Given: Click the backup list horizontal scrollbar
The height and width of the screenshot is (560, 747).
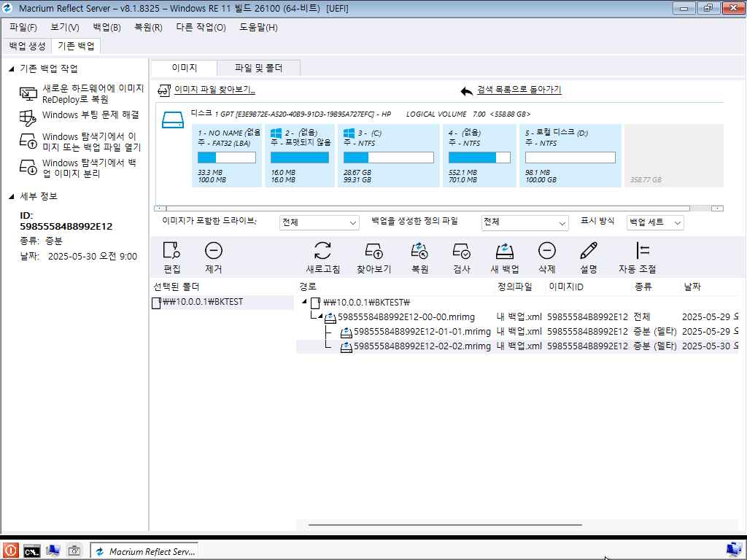Looking at the screenshot, I should click(445, 525).
